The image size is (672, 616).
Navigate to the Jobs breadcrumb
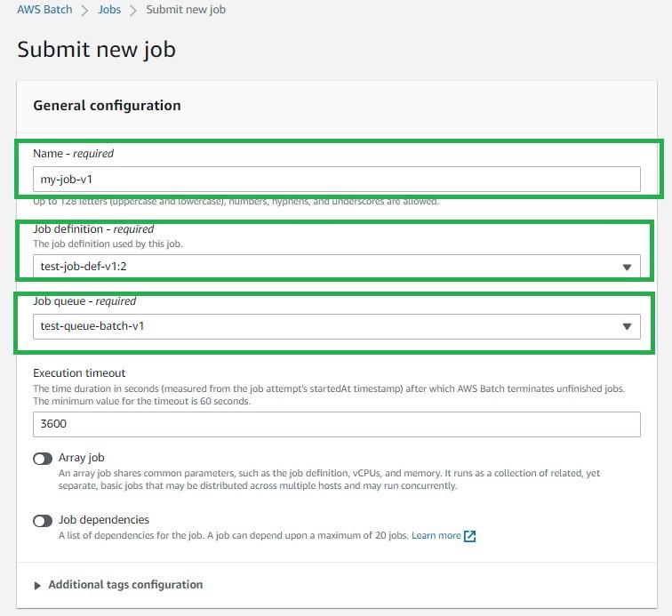[109, 10]
